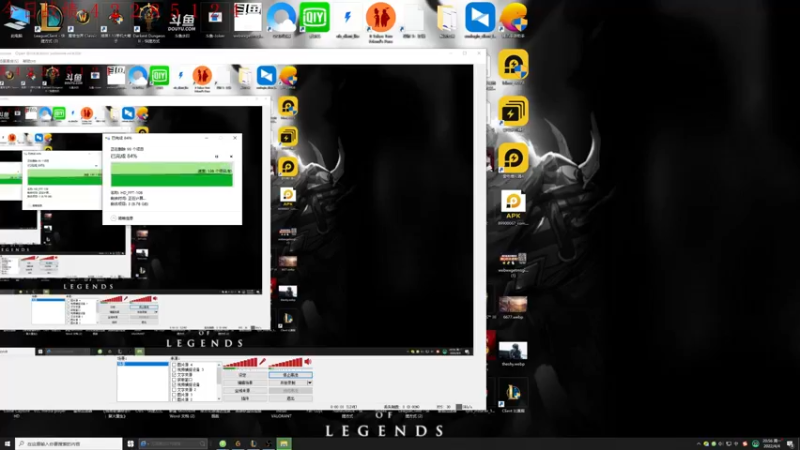Click the 插件 plugins button
Viewport: 800px width, 450px height.
click(244, 398)
